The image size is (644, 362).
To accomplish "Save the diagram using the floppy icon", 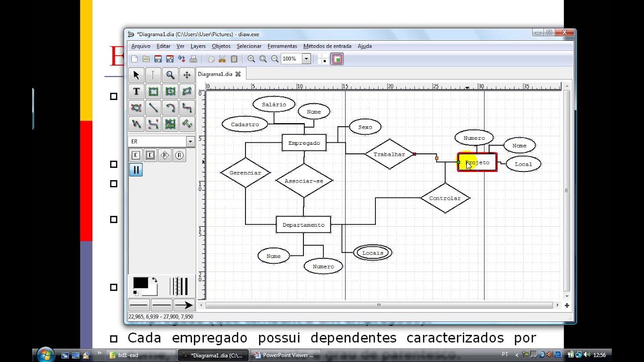I will click(158, 59).
